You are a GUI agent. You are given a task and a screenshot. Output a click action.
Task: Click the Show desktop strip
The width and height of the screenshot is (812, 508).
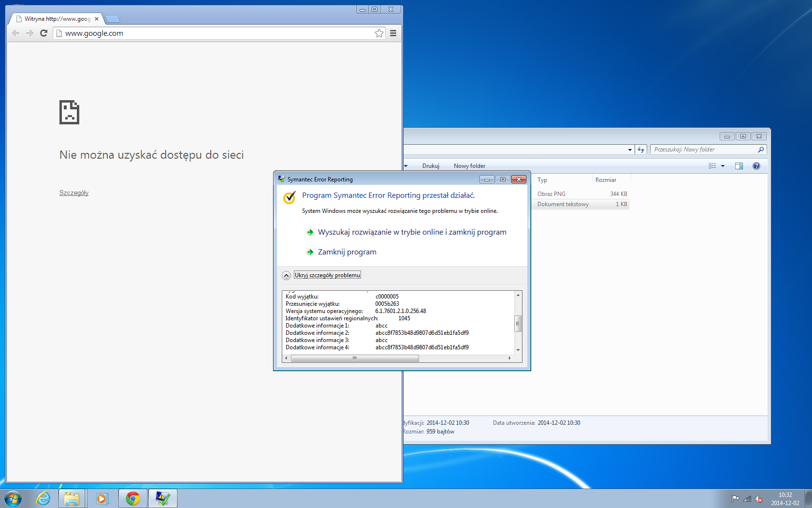tap(808, 498)
